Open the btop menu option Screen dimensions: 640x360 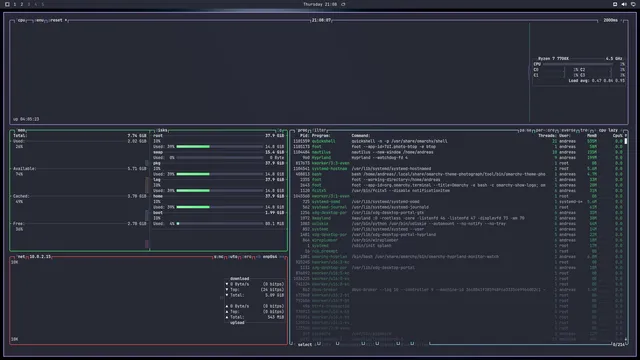coord(40,20)
